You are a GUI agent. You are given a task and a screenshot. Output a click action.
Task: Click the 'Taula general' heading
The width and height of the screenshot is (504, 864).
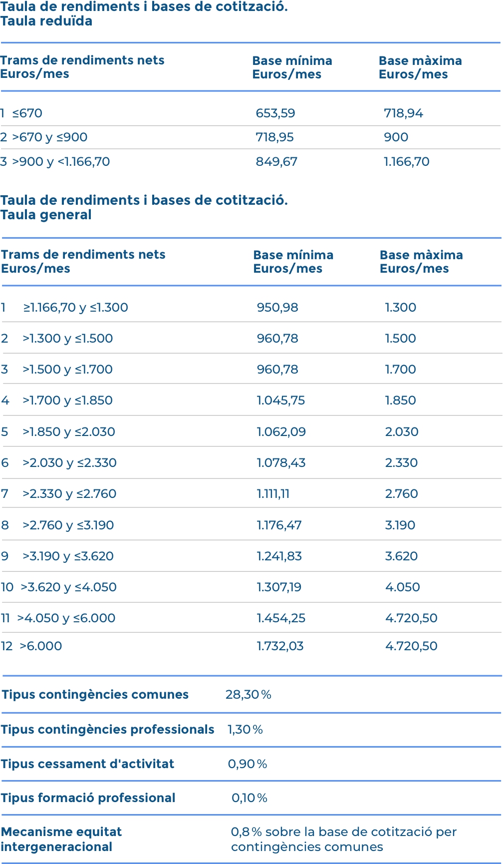(x=46, y=215)
